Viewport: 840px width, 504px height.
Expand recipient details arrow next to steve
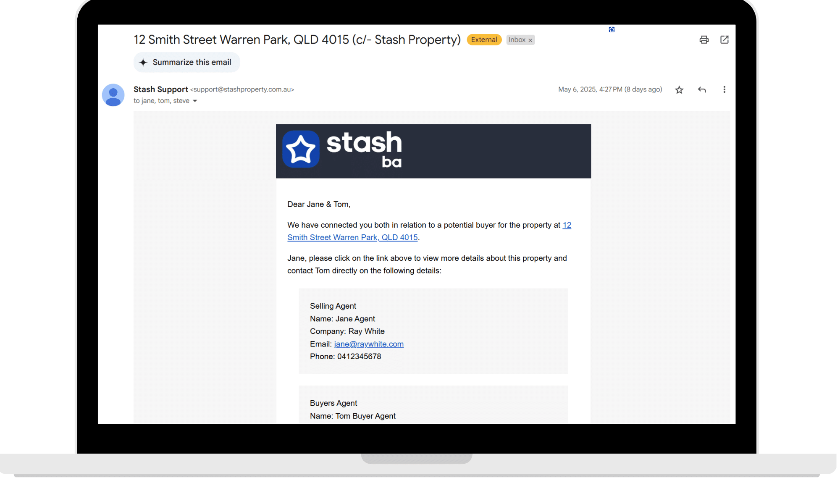(x=195, y=101)
